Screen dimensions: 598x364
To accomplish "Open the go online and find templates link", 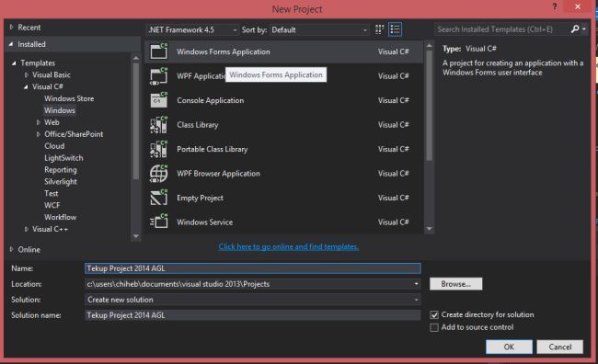I will coord(289,246).
